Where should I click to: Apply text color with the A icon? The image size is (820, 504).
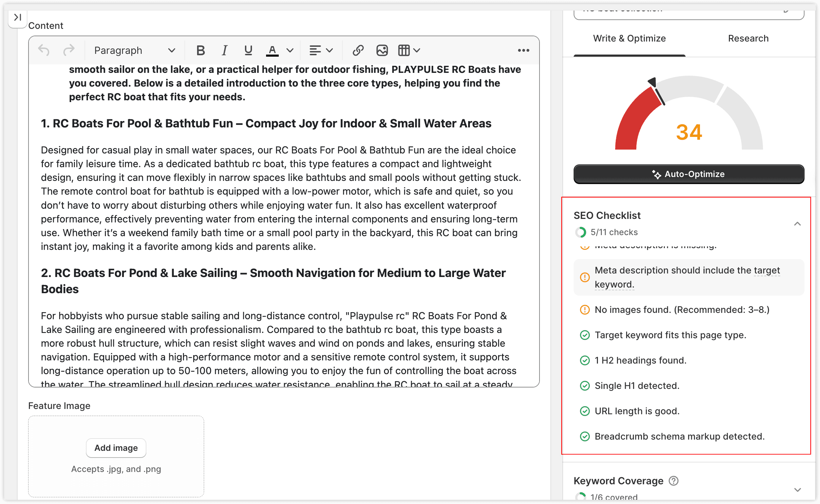click(x=272, y=50)
